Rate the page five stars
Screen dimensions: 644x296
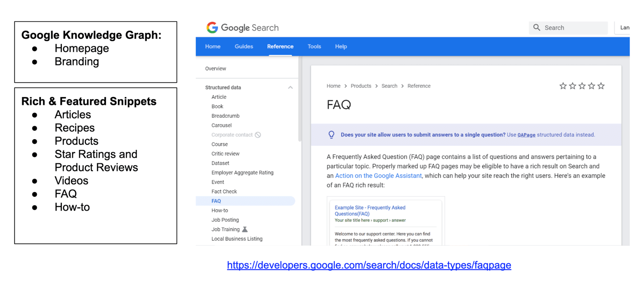tap(601, 86)
